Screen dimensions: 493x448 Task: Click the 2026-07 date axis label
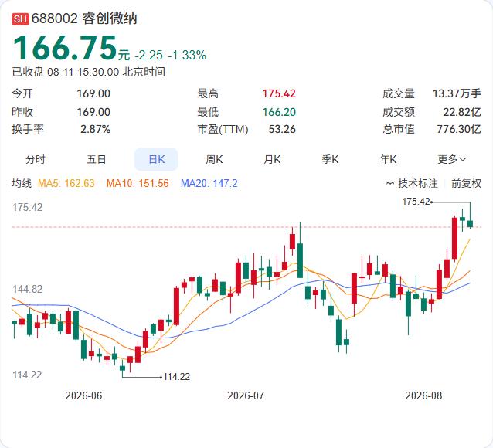point(246,395)
